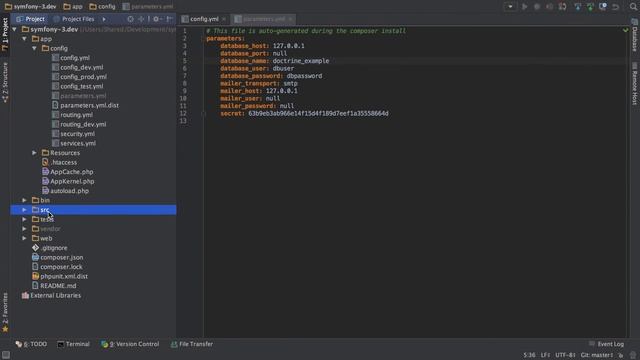This screenshot has height=360, width=640.
Task: Expand the tests folder
Action: pyautogui.click(x=24, y=219)
